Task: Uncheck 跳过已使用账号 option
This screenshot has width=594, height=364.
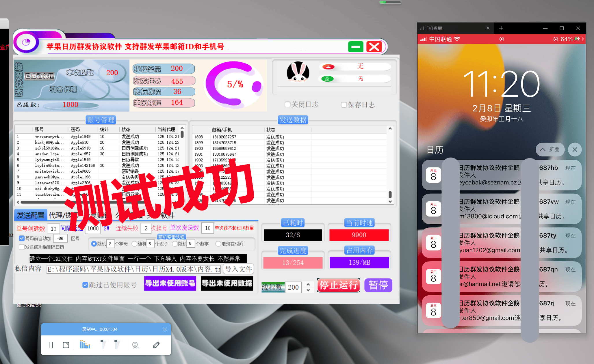Action: point(85,285)
